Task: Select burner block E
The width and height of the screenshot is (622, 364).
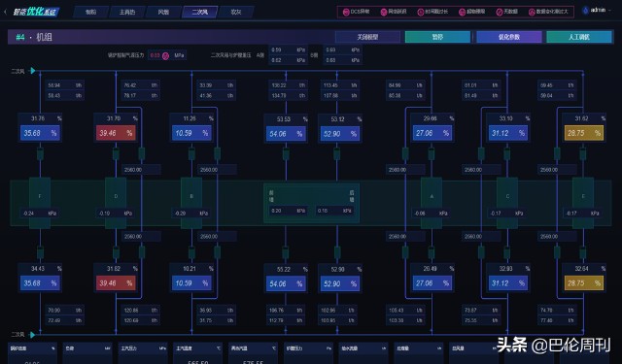Action: click(583, 203)
